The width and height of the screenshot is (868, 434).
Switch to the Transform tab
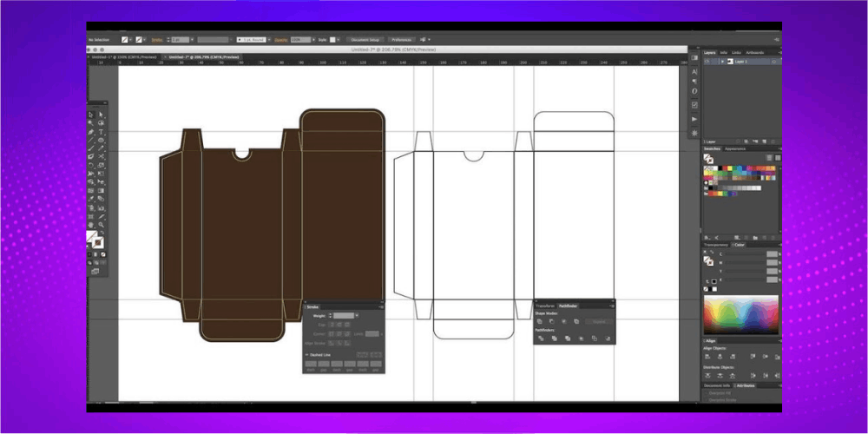click(545, 306)
